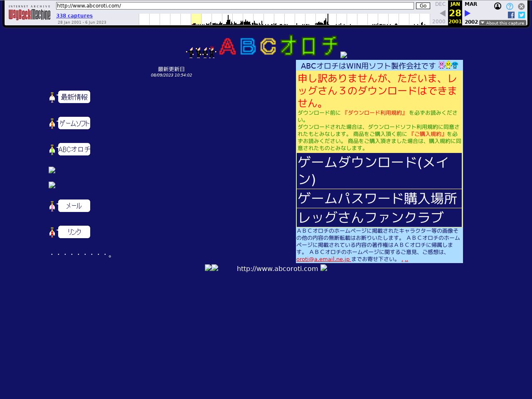This screenshot has width=532, height=399.
Task: Open the 最新情報 menu button
Action: [x=74, y=97]
